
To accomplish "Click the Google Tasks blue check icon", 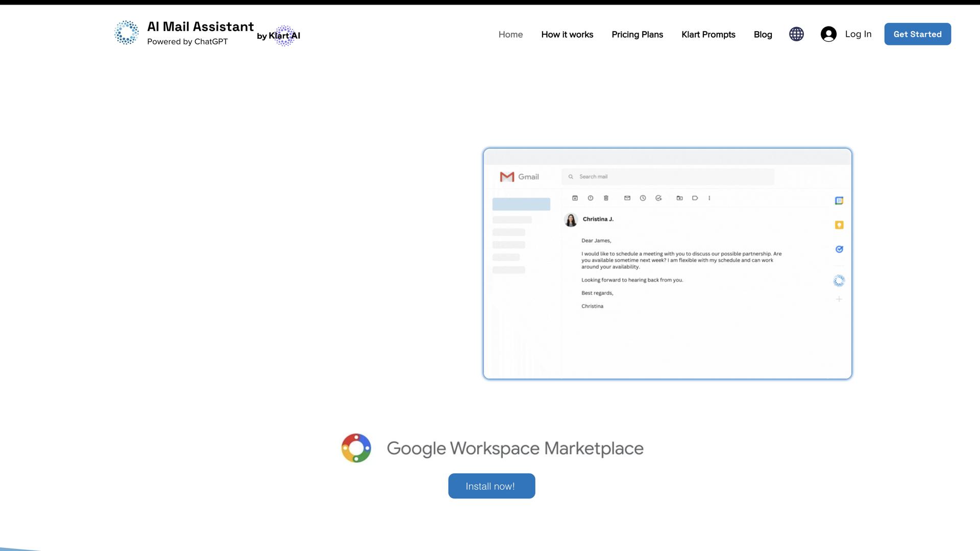I will point(839,249).
